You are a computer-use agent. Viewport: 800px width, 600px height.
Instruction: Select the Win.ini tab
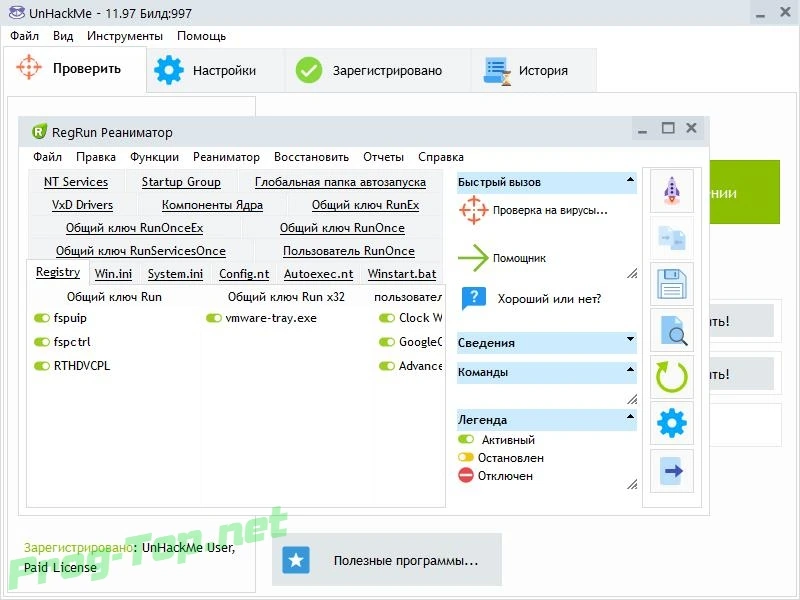point(113,273)
